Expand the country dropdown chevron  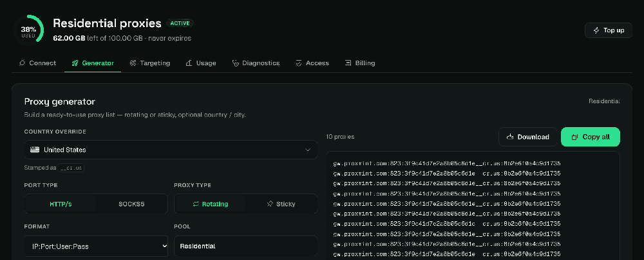click(308, 150)
